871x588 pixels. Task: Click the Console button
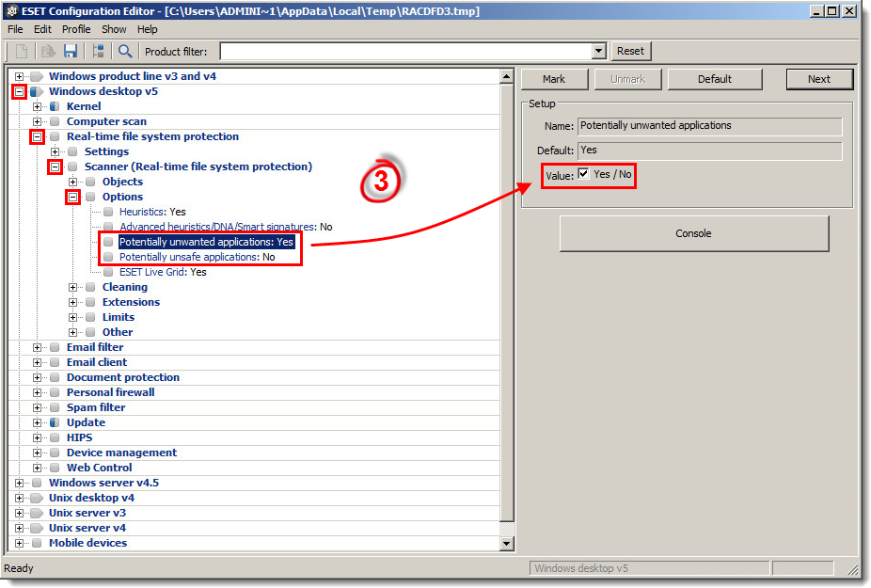coord(693,233)
